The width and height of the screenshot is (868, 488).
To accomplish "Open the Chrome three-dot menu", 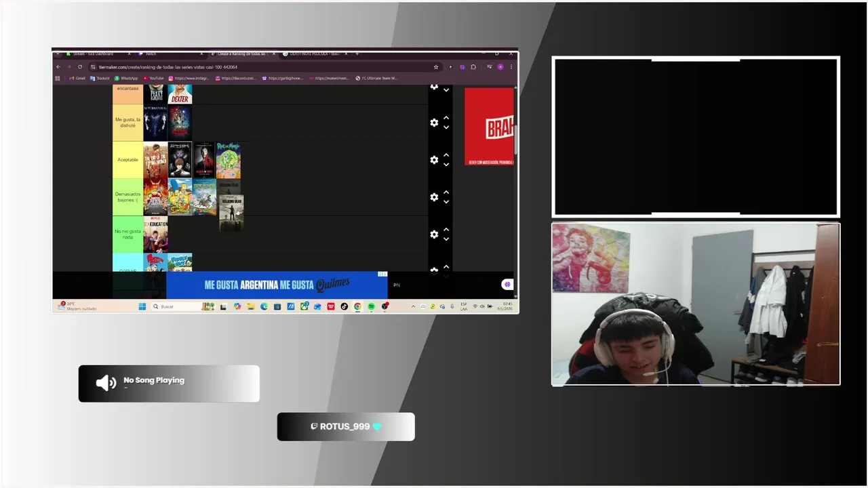I will pyautogui.click(x=511, y=67).
